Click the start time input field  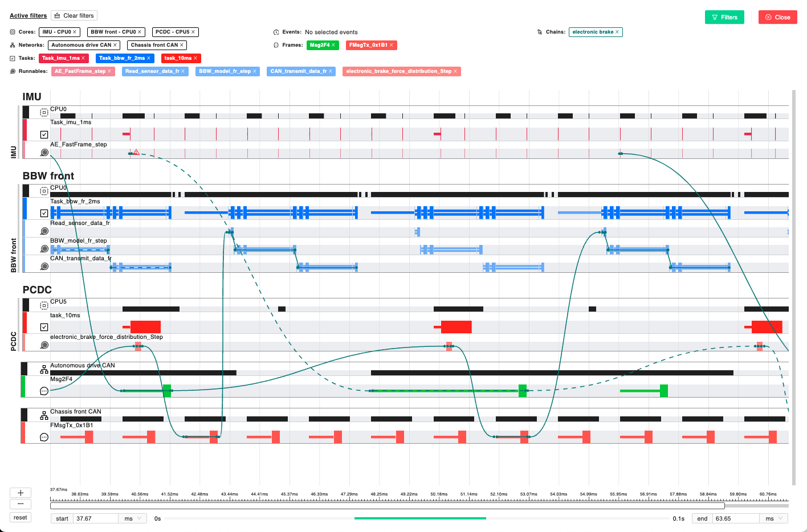[95, 518]
